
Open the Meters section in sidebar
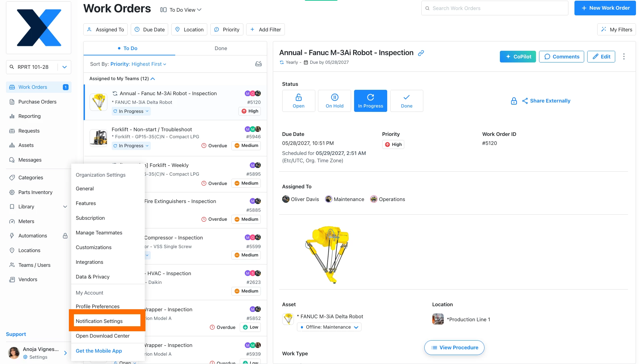tap(26, 221)
